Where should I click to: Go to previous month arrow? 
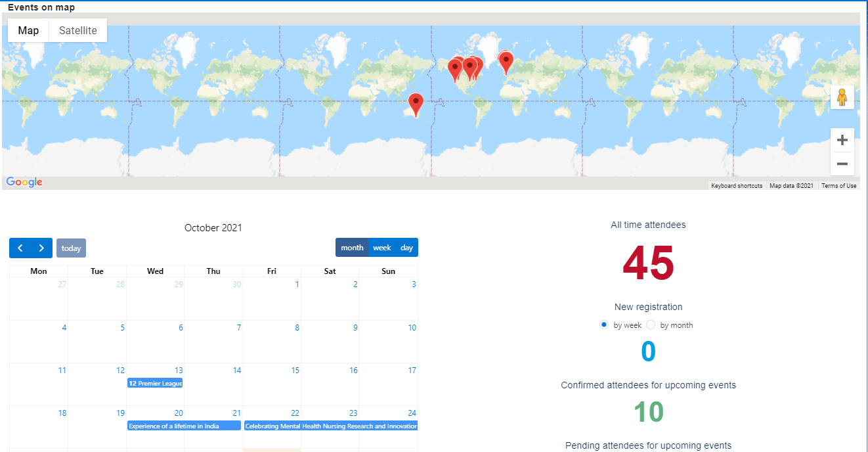tap(20, 248)
